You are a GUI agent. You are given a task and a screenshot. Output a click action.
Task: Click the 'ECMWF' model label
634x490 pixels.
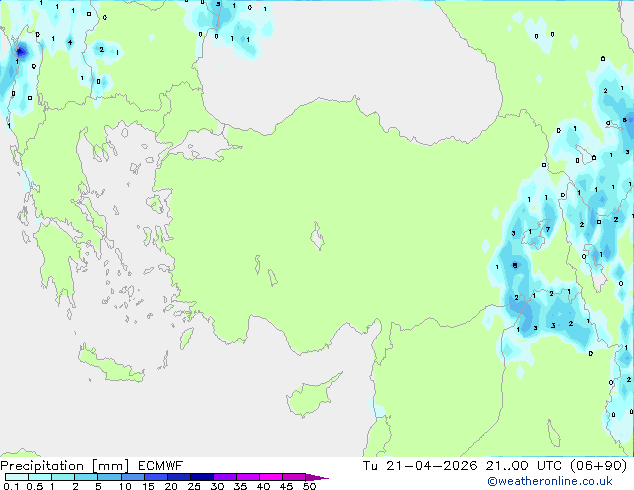(x=161, y=466)
